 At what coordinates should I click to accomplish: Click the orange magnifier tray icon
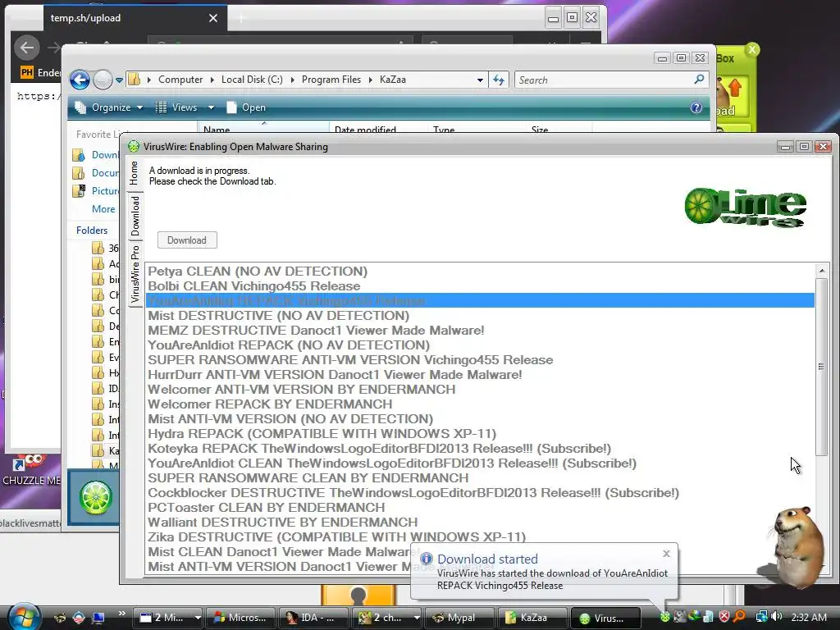tap(739, 617)
